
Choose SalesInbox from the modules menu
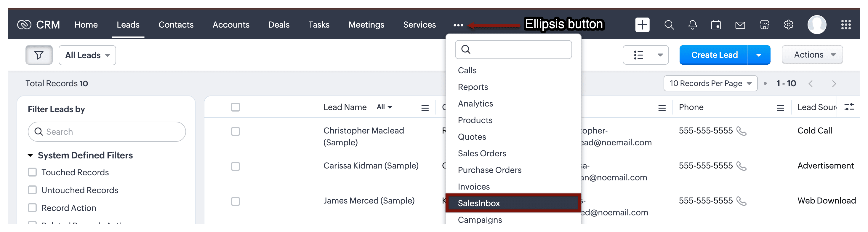479,203
